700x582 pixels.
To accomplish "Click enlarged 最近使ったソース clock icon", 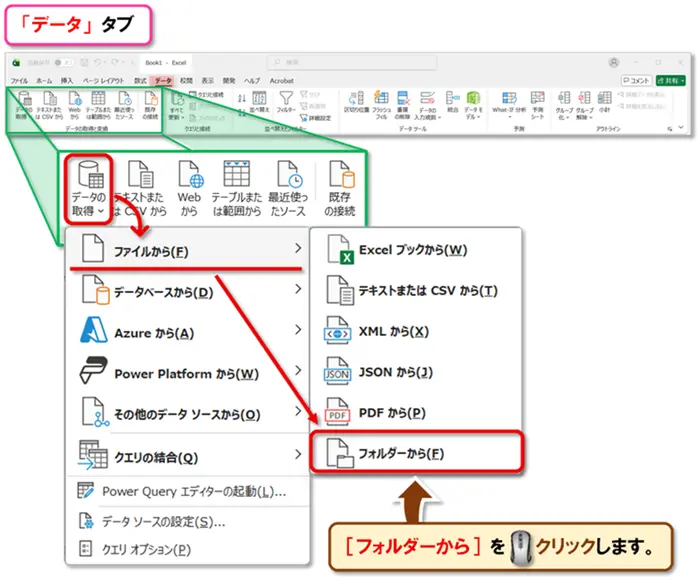I will click(288, 174).
